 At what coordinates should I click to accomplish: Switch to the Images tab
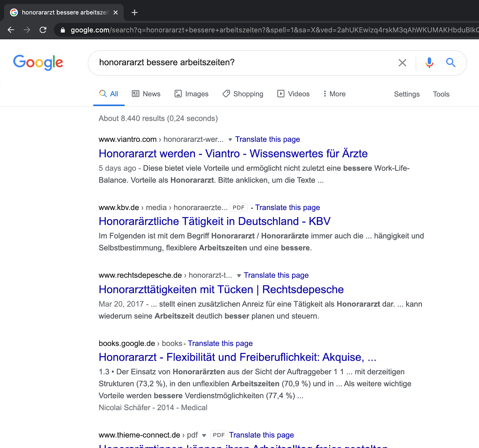pyautogui.click(x=192, y=94)
